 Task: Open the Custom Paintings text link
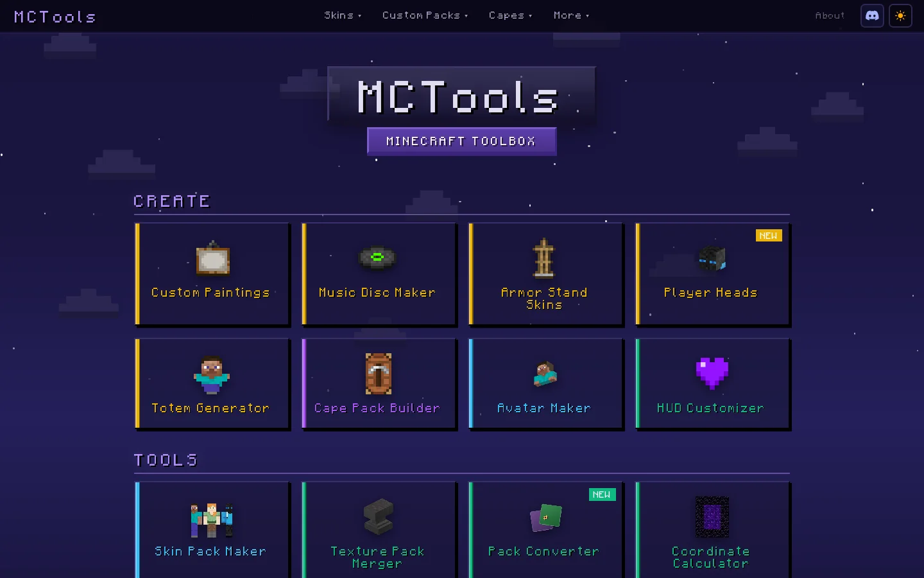point(210,293)
